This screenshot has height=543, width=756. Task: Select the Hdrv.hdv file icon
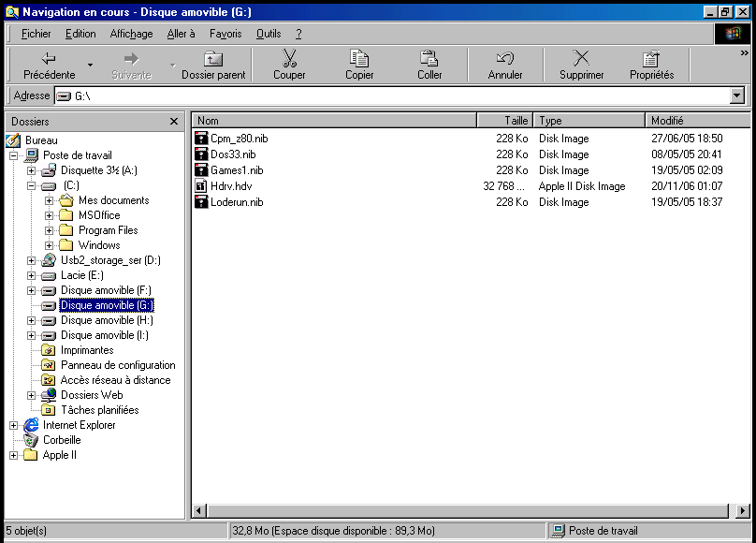coord(201,186)
